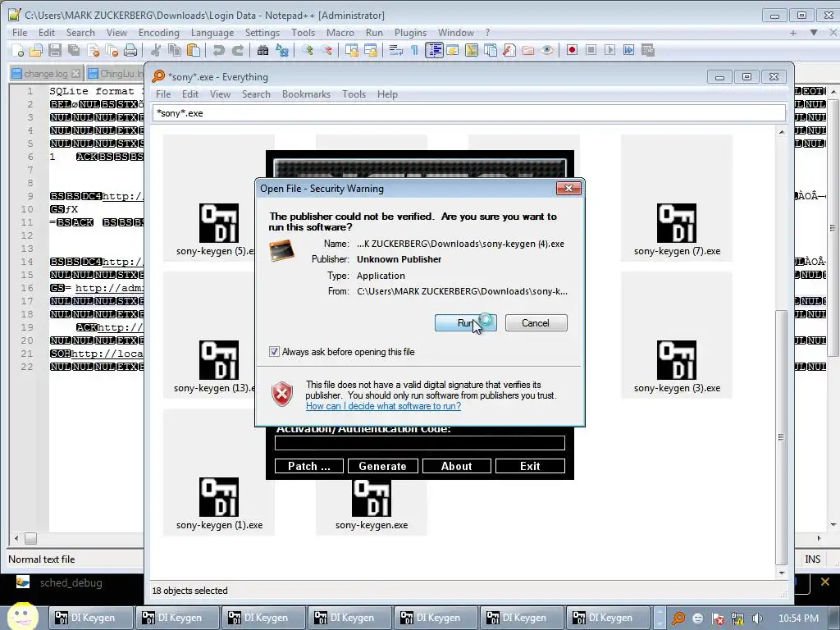Toggle synchronize vertical scrolling icon
This screenshot has width=840, height=630.
click(x=351, y=50)
